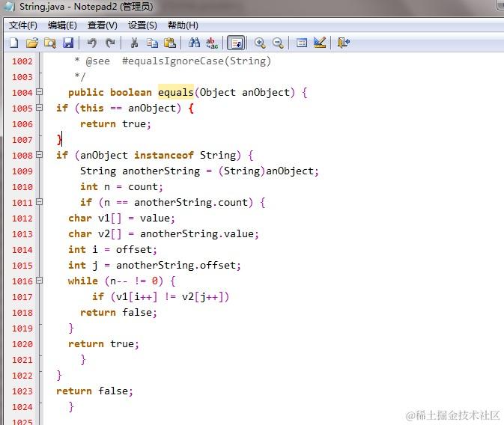Click 'anotherString.offset' on line 1015

pyautogui.click(x=176, y=266)
